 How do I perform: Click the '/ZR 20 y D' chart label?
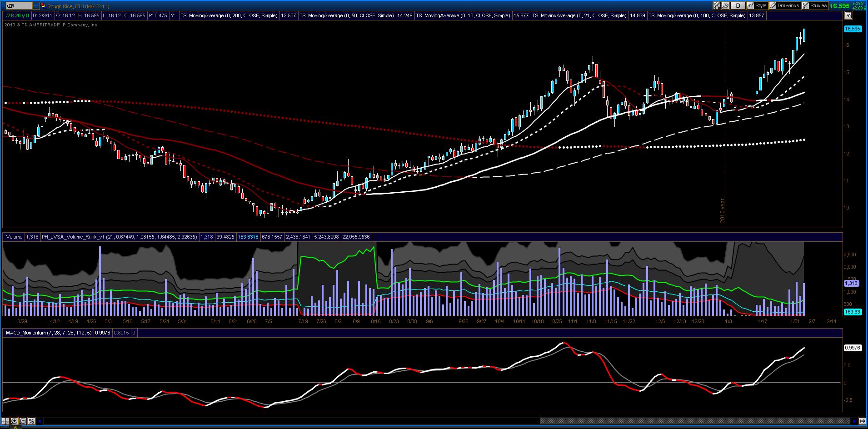(x=18, y=15)
